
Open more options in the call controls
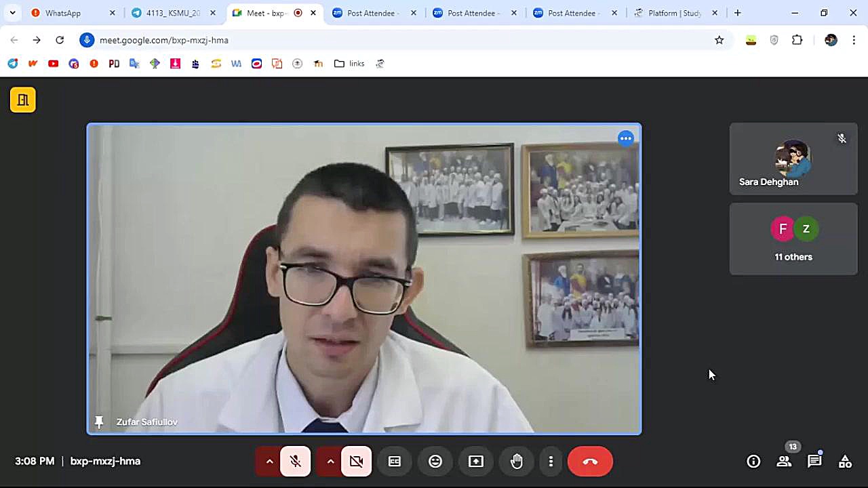(x=551, y=462)
